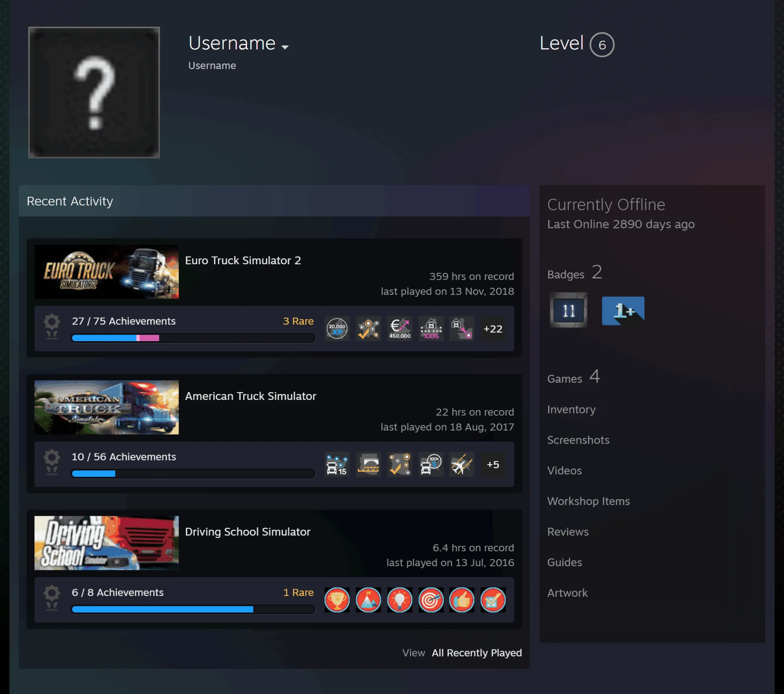Select the mountain flag achievement icon
Viewport: 784px width, 694px height.
click(368, 600)
